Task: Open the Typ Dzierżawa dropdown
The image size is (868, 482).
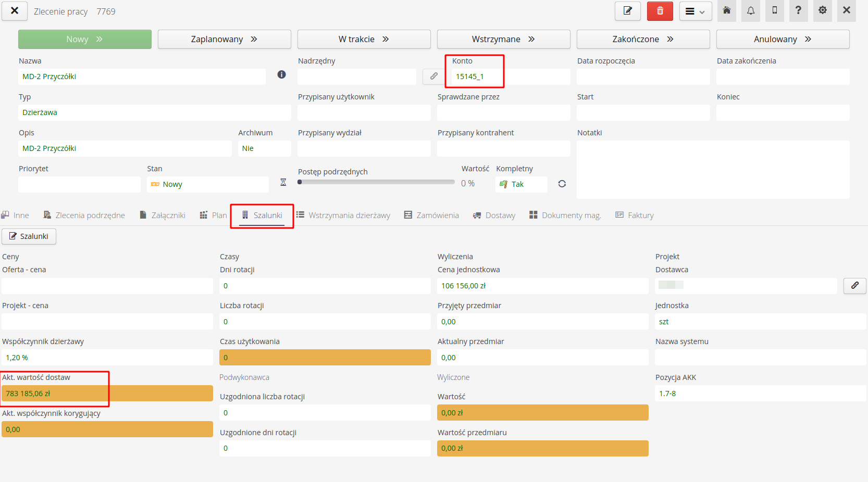Action: (x=154, y=112)
